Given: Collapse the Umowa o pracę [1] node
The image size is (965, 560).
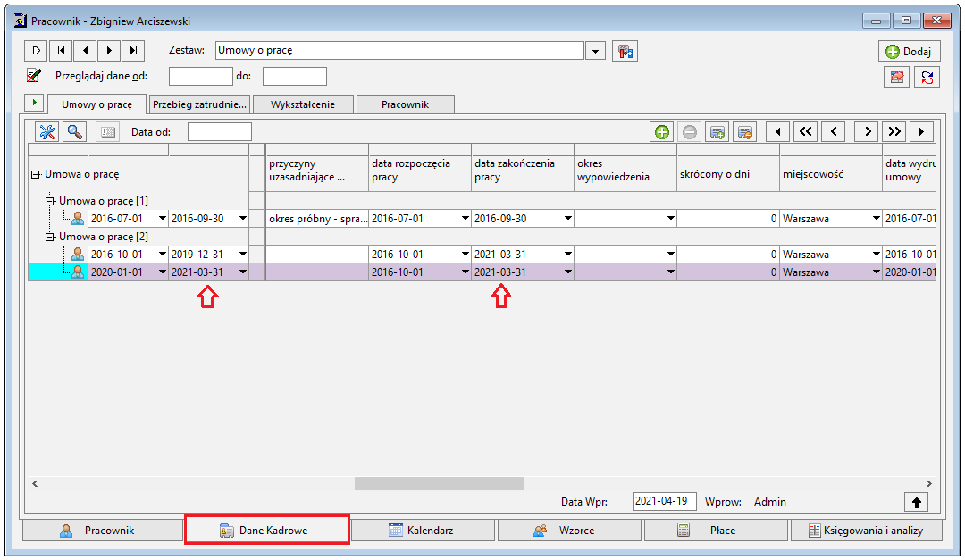Looking at the screenshot, I should 50,201.
